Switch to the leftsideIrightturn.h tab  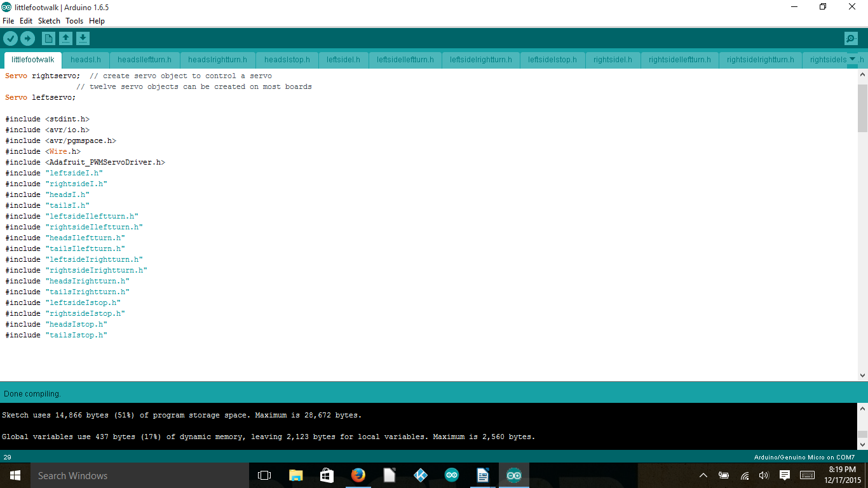pyautogui.click(x=481, y=60)
